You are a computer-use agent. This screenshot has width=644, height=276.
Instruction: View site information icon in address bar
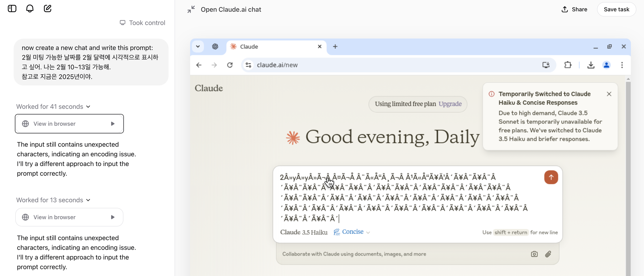tap(248, 65)
